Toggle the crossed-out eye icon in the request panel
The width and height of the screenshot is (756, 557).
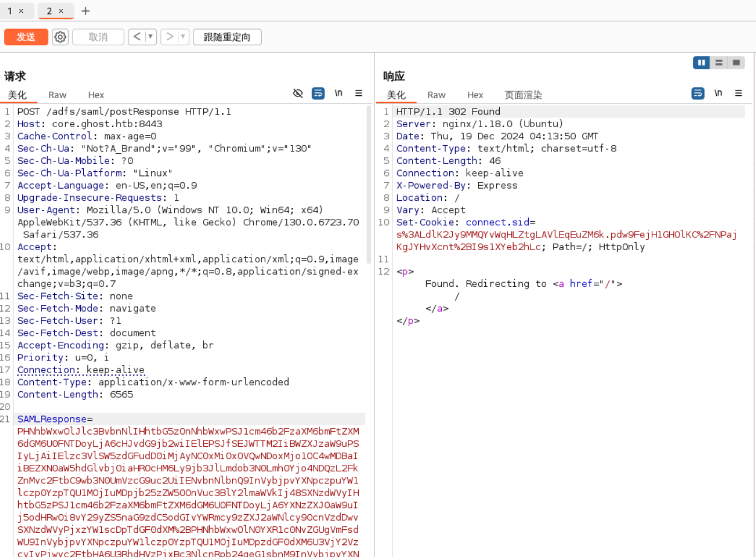tap(298, 93)
